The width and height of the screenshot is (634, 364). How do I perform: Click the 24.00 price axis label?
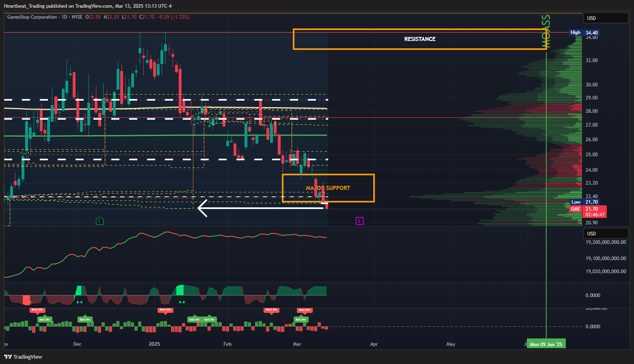[591, 170]
